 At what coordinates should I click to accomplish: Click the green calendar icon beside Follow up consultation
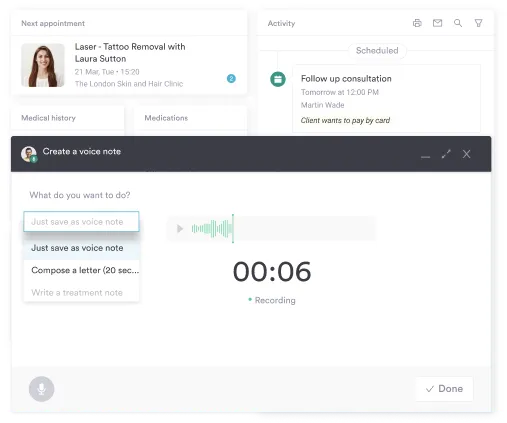click(278, 79)
